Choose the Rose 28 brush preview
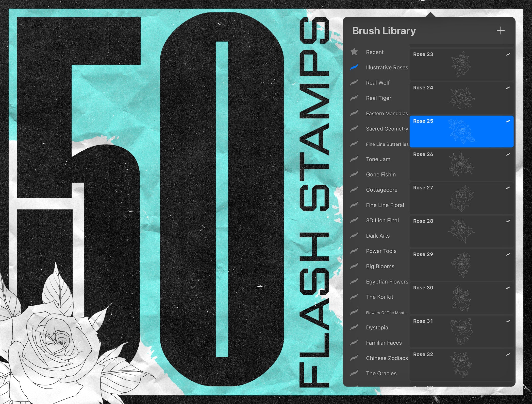Image resolution: width=532 pixels, height=404 pixels. point(461,231)
